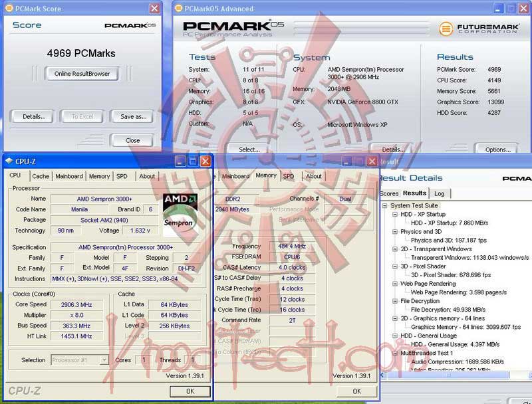Close the front CPU-Z window
The height and width of the screenshot is (404, 532).
click(205, 161)
